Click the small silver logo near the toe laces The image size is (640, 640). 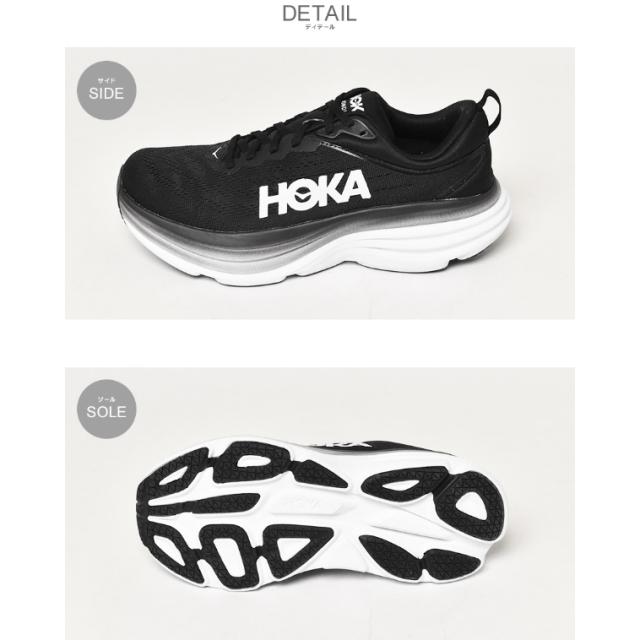(x=217, y=152)
